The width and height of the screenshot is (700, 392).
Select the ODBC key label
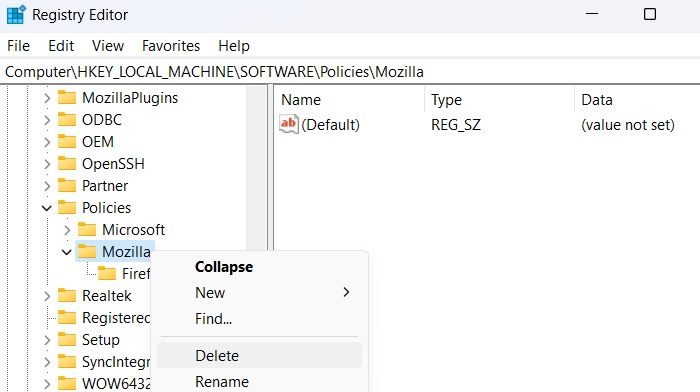pos(102,119)
